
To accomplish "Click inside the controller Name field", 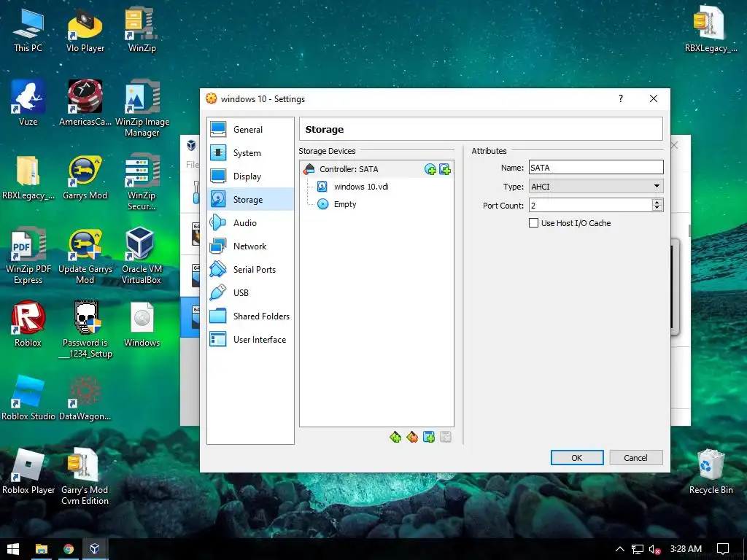I will coord(596,168).
